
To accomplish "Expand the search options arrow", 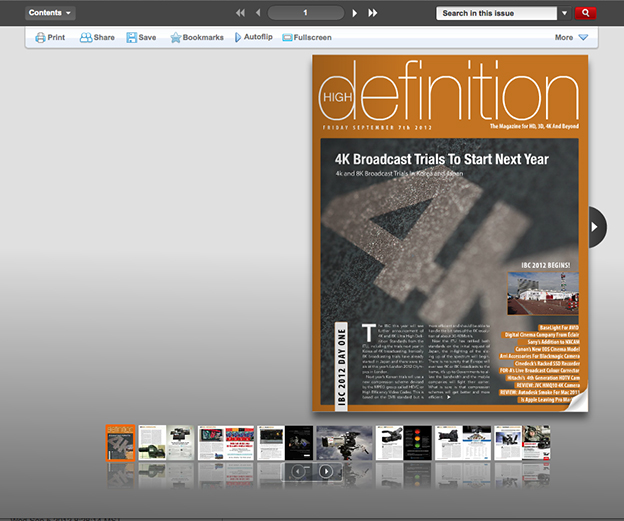I will [564, 13].
